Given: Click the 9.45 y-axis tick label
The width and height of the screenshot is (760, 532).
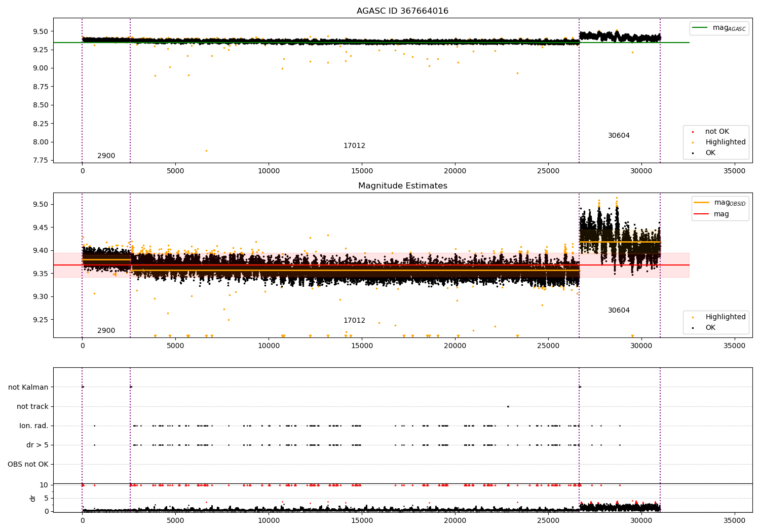Looking at the screenshot, I should click(x=40, y=228).
